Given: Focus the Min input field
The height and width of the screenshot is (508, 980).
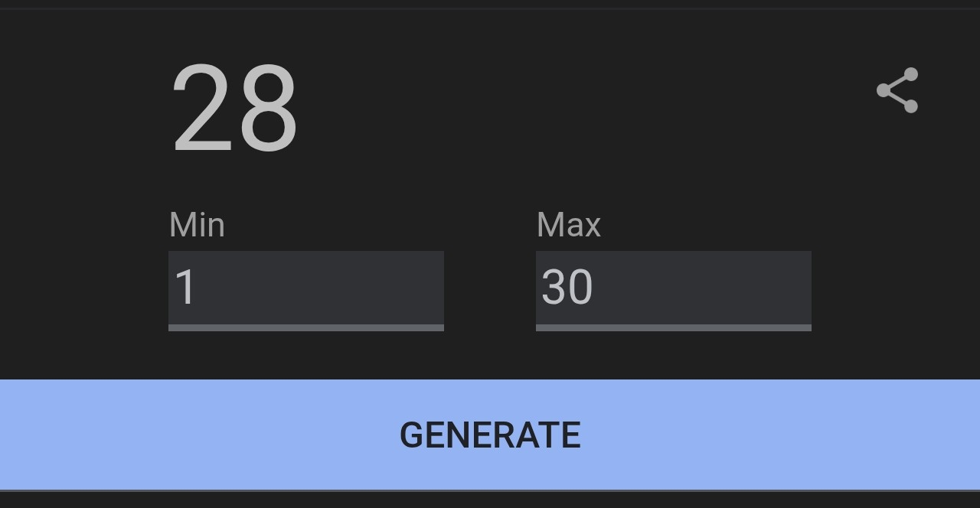Looking at the screenshot, I should (305, 288).
